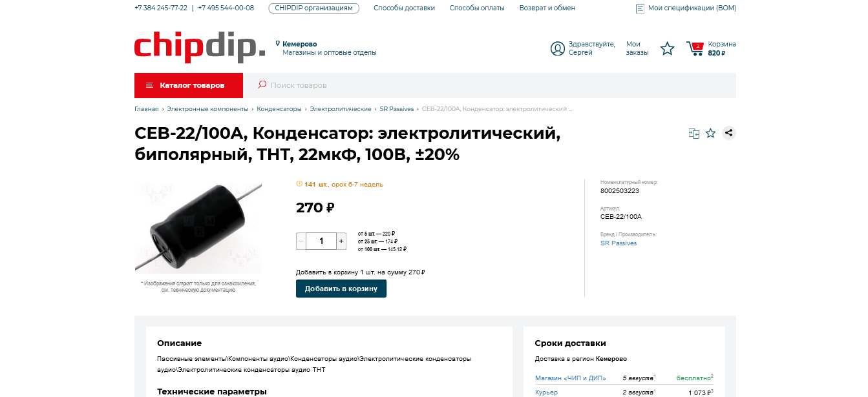This screenshot has width=868, height=397.
Task: Add item to cart with Добавить в корзину
Action: tap(341, 289)
